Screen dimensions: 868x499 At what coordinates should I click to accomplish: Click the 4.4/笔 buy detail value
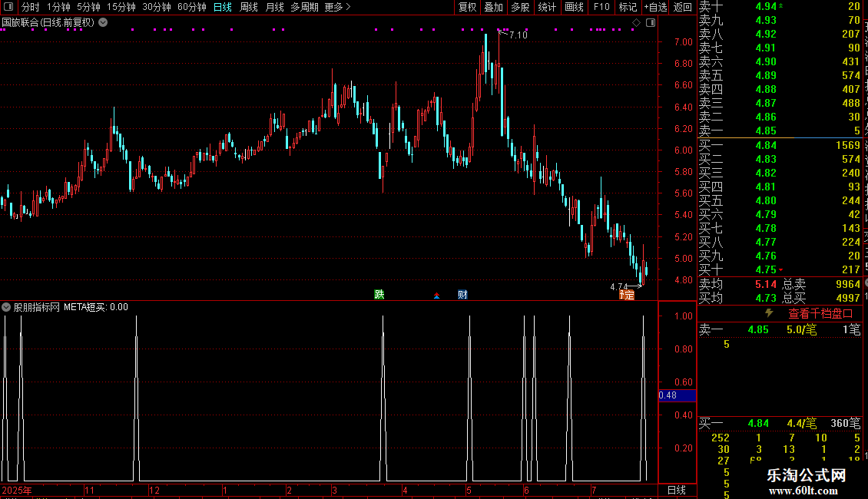[x=802, y=423]
